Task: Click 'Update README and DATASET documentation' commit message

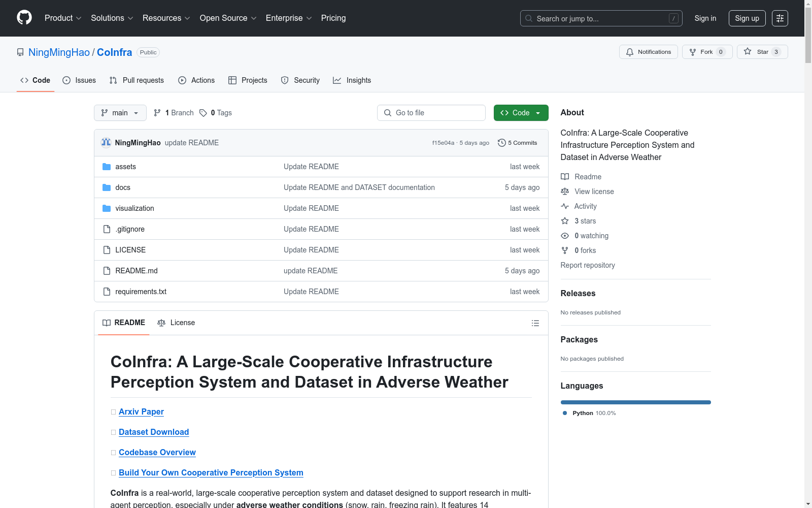Action: (359, 187)
